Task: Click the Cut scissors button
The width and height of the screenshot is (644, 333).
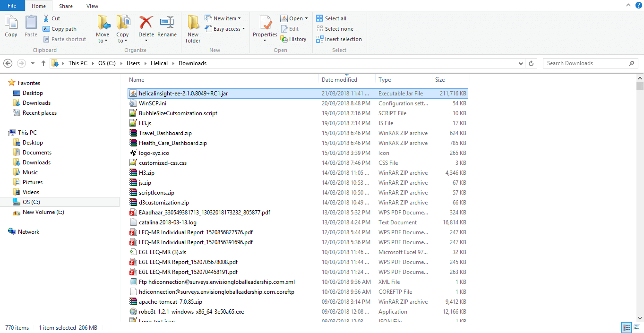Action: [x=52, y=18]
